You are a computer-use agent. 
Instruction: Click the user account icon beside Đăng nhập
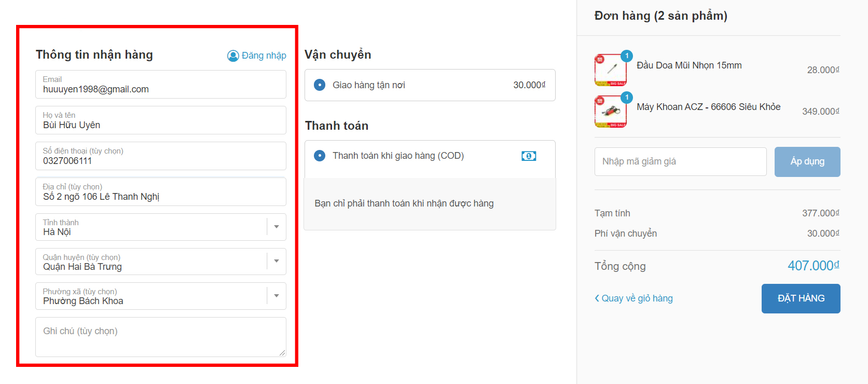pyautogui.click(x=233, y=56)
